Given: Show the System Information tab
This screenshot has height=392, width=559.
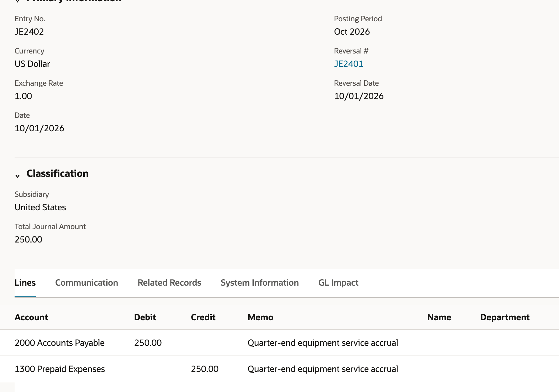Looking at the screenshot, I should tap(260, 283).
